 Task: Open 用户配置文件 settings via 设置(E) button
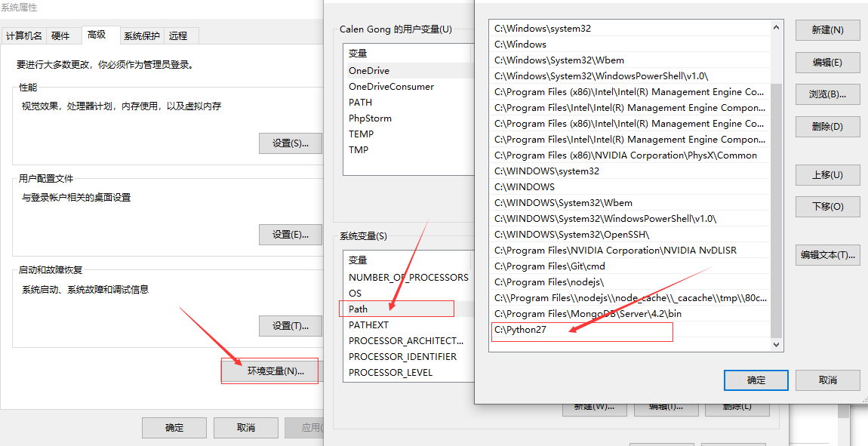point(290,235)
